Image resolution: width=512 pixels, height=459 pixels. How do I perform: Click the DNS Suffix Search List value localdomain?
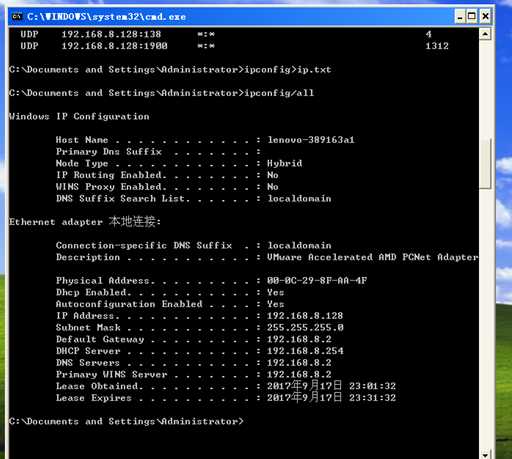[x=299, y=198]
